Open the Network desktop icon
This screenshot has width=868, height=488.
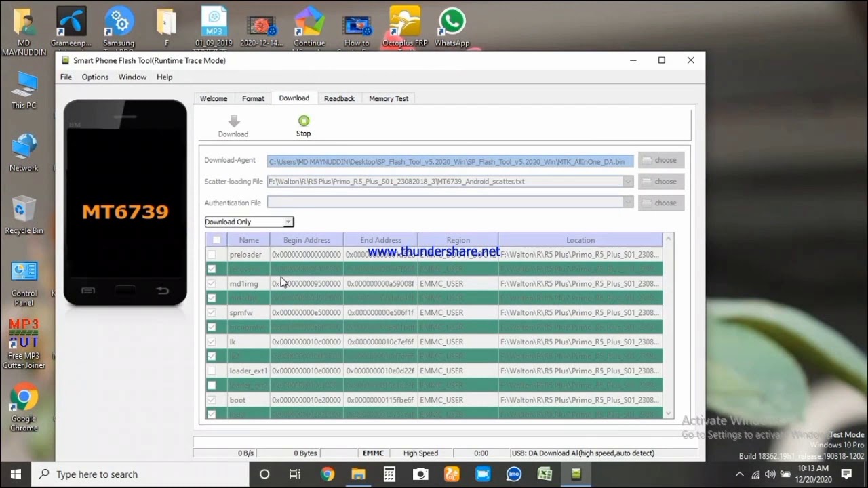tap(24, 152)
